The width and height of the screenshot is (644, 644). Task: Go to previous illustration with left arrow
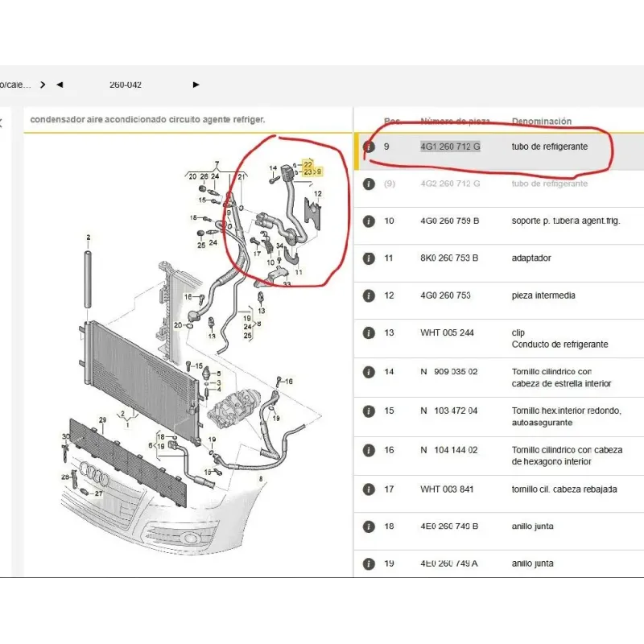pyautogui.click(x=60, y=85)
